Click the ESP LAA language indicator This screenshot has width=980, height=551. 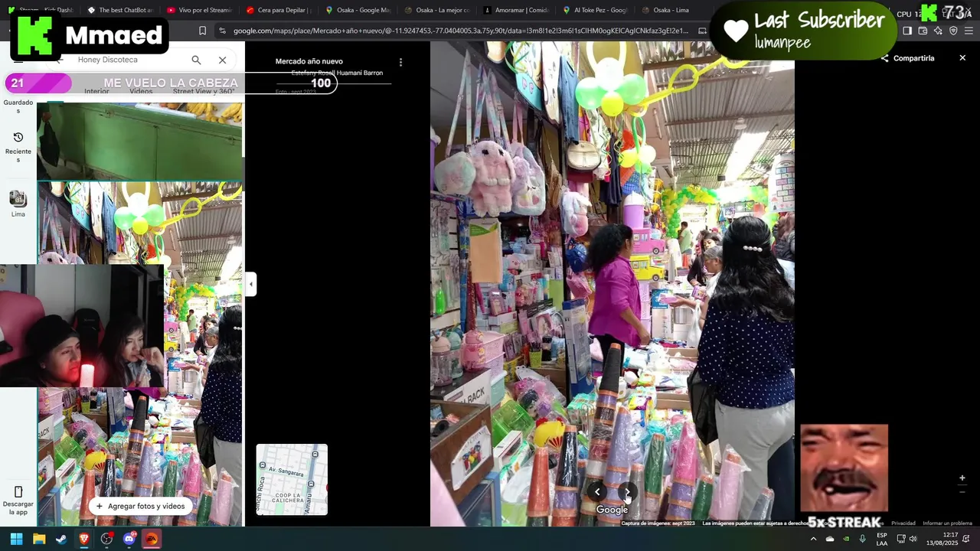882,539
